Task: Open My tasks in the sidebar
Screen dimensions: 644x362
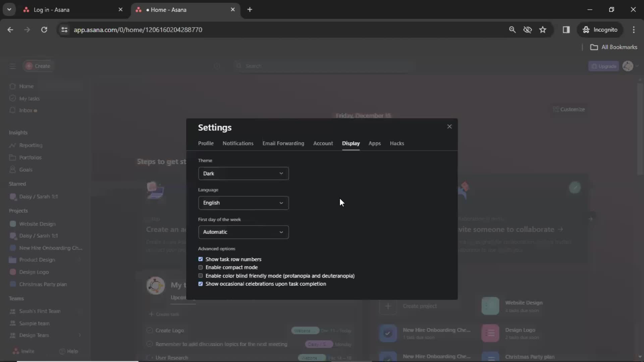Action: [x=29, y=99]
